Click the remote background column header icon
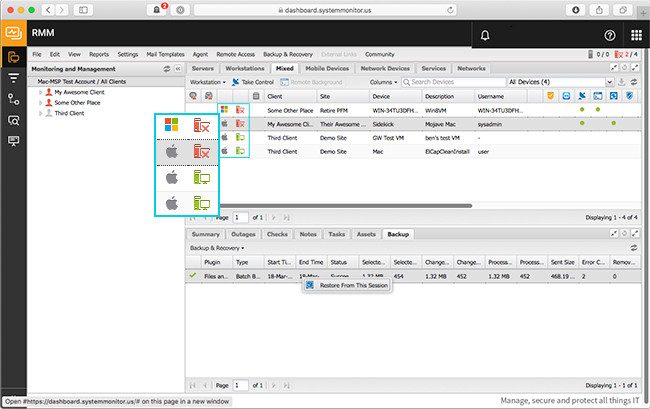650x409 pixels. 598,96
